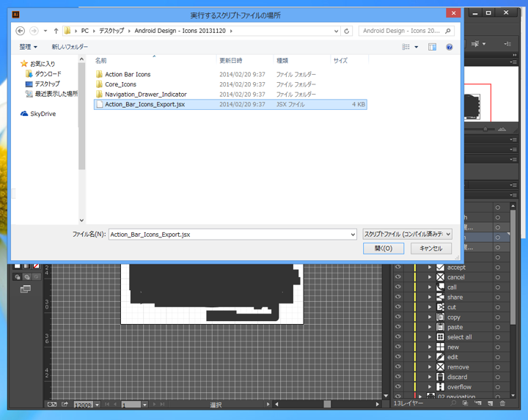Click the PC breadcrumb in address bar

[x=85, y=31]
